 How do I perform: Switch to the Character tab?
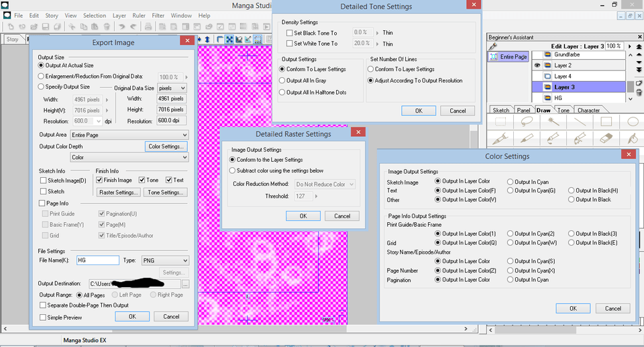[x=588, y=110]
